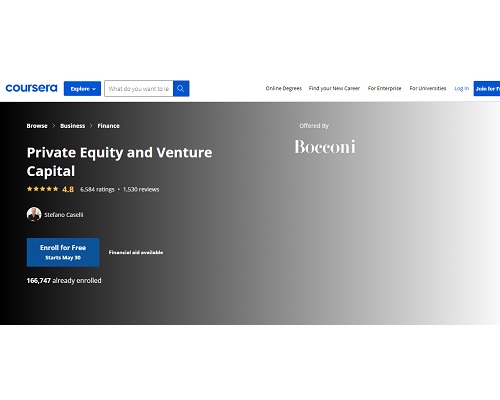Click the blue search magnifier icon

coord(181,89)
